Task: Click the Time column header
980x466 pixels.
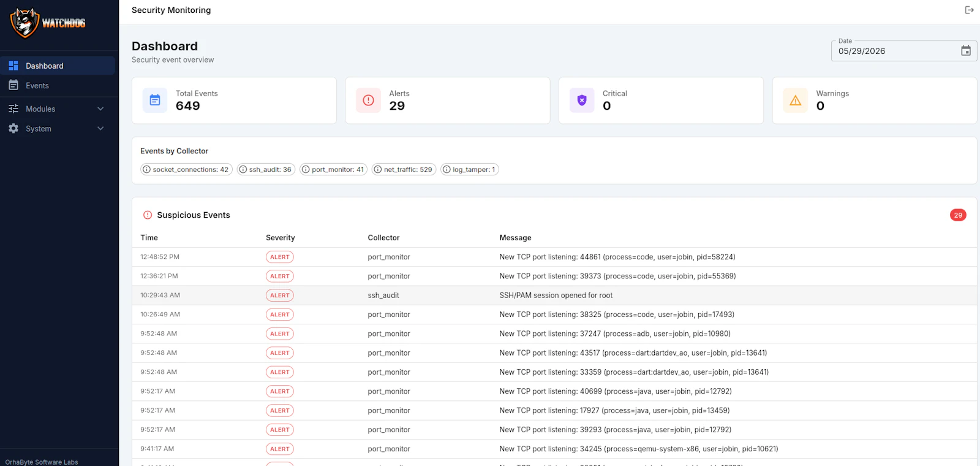Action: coord(149,237)
